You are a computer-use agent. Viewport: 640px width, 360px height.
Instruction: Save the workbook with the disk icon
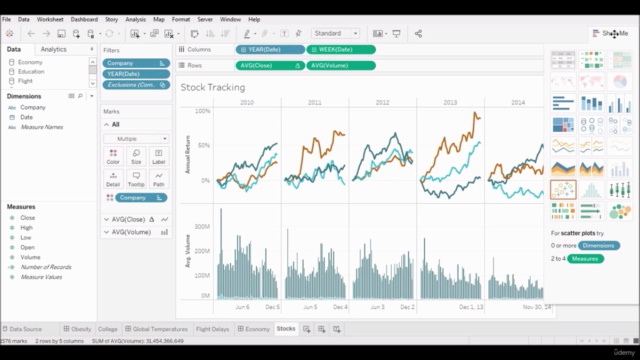pos(61,34)
